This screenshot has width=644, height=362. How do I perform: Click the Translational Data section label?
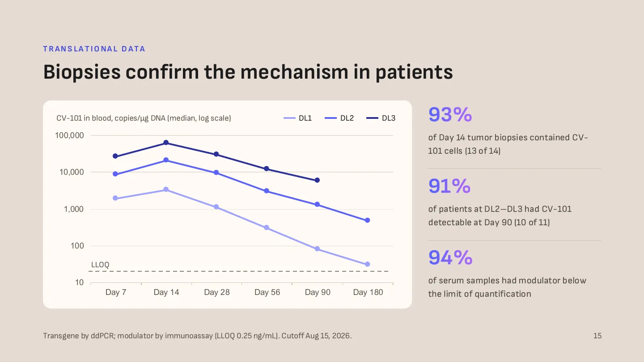point(94,49)
